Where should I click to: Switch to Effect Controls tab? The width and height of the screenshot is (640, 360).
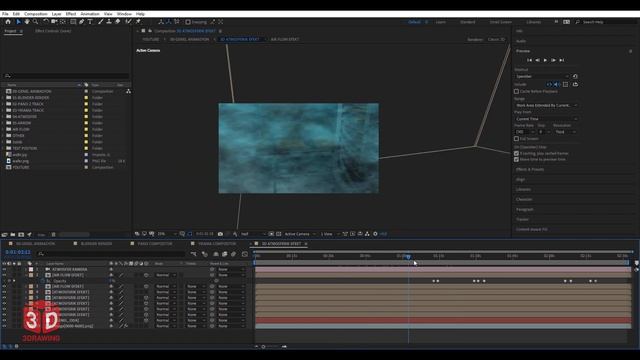point(53,31)
